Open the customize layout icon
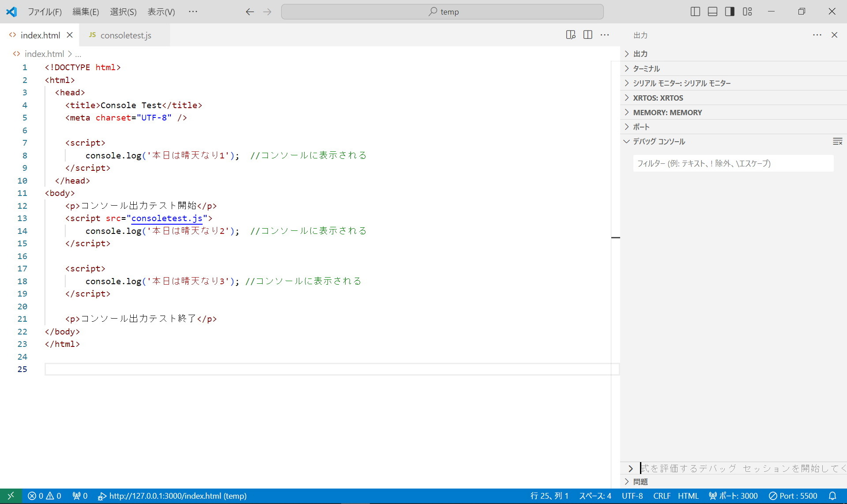Image resolution: width=847 pixels, height=504 pixels. [747, 11]
